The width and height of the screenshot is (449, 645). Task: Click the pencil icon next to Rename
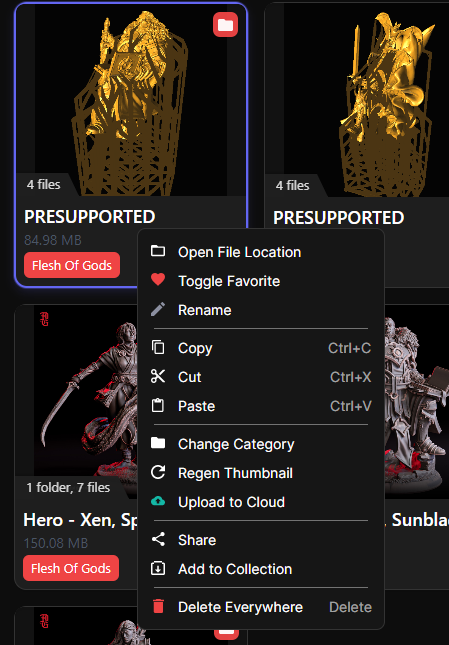point(158,309)
